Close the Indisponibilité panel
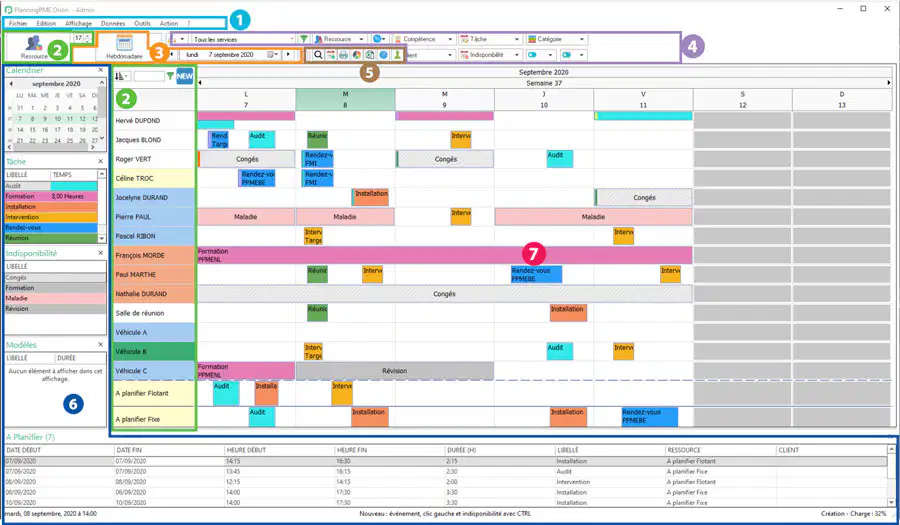 (100, 253)
